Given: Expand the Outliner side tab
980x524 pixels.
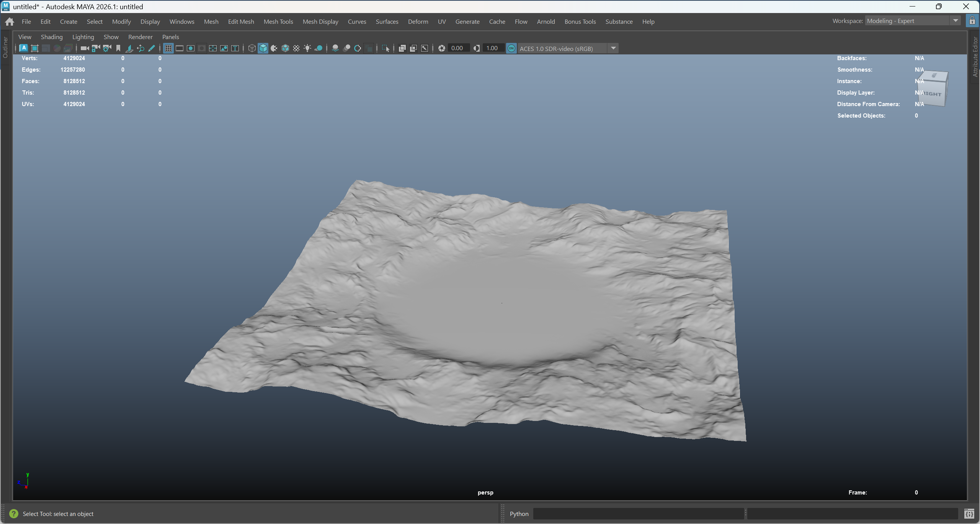Looking at the screenshot, I should point(5,48).
